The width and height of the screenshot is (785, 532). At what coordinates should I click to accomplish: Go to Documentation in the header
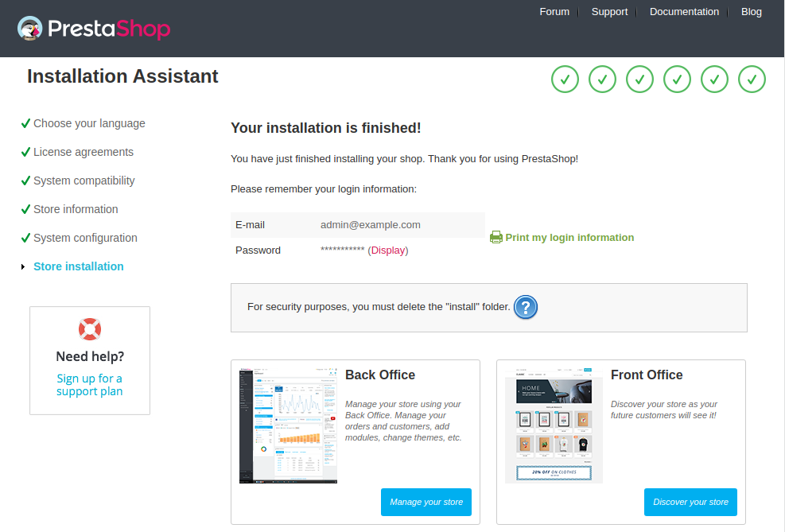(x=684, y=12)
